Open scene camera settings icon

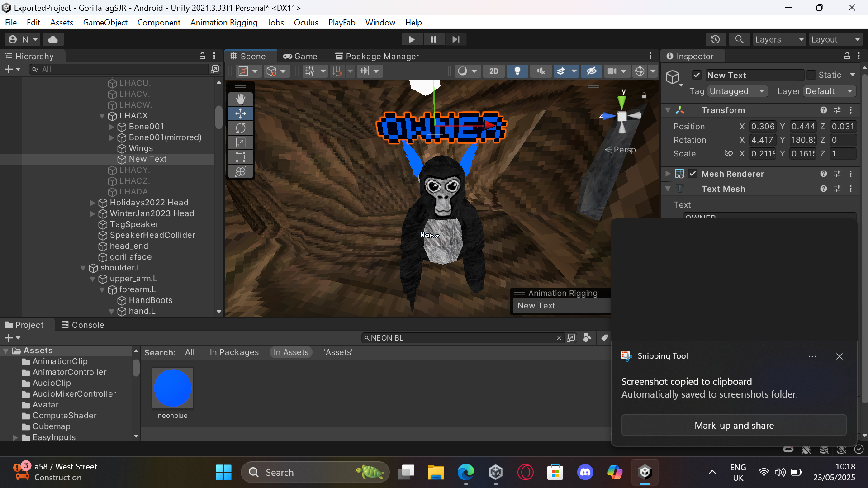point(612,71)
